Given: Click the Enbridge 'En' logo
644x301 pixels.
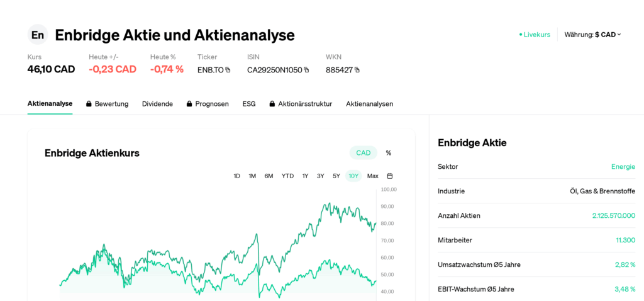Looking at the screenshot, I should (x=38, y=35).
